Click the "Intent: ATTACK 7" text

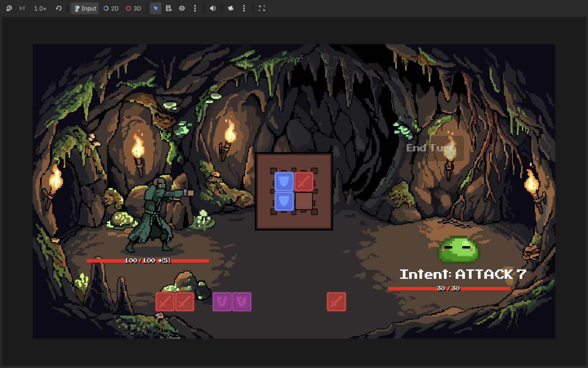463,274
